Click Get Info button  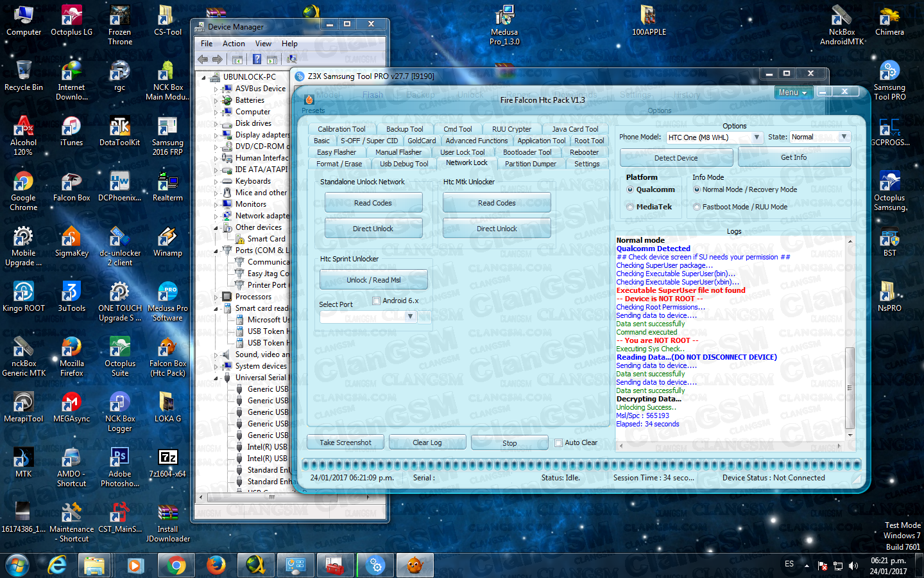pyautogui.click(x=794, y=157)
